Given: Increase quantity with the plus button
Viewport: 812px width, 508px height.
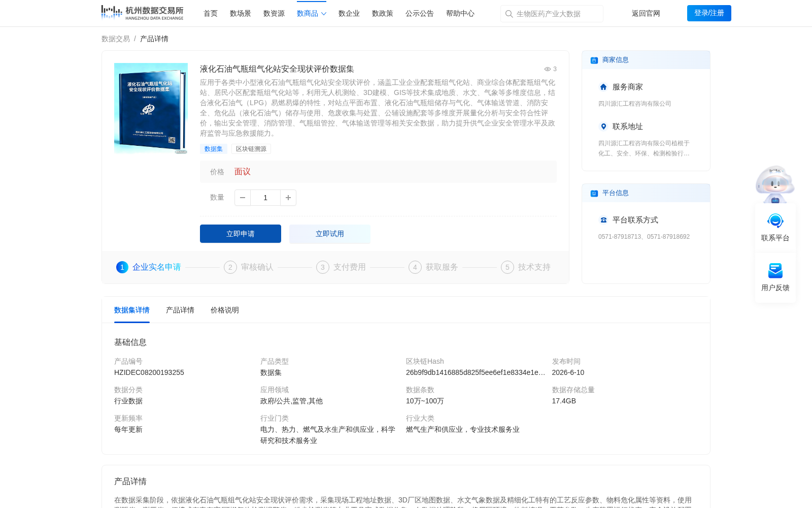Looking at the screenshot, I should (288, 198).
